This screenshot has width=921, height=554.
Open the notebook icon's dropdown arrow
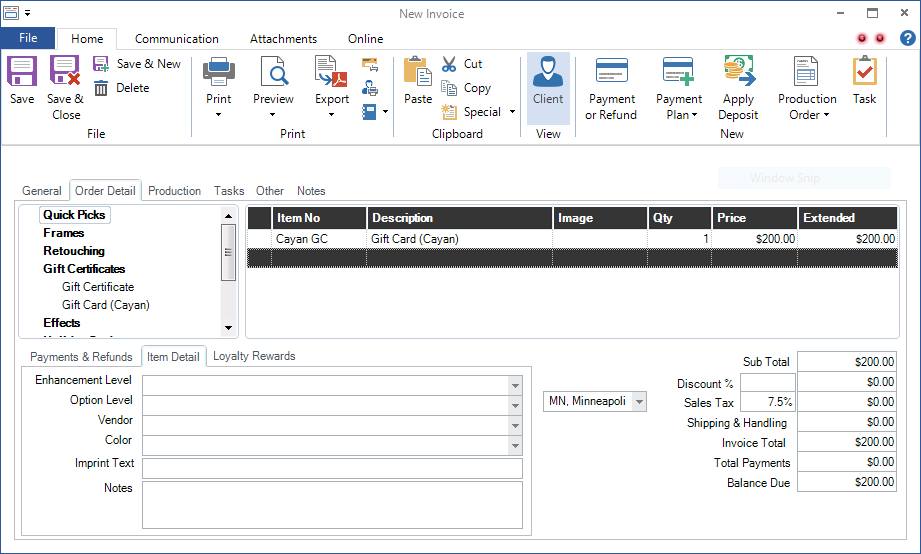point(385,112)
